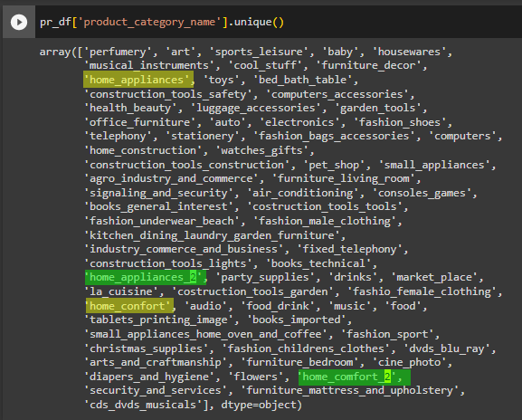Click 'costruction_tools_garden' in the output

click(x=252, y=291)
